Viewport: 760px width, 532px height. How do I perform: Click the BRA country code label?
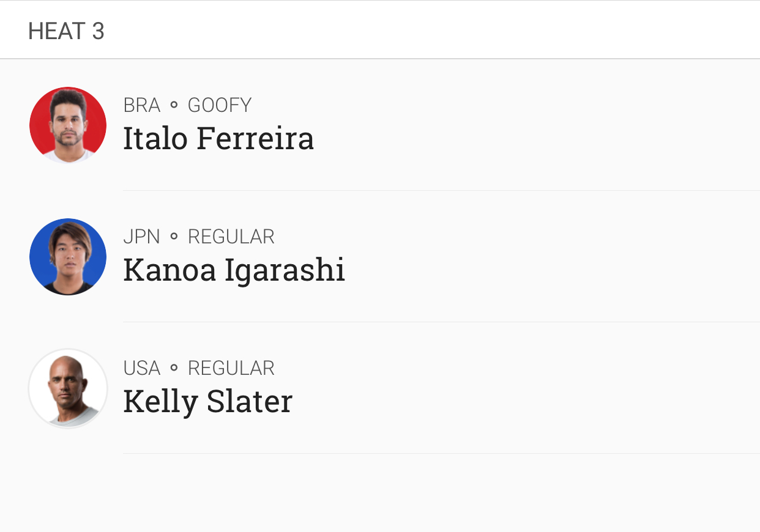point(141,105)
